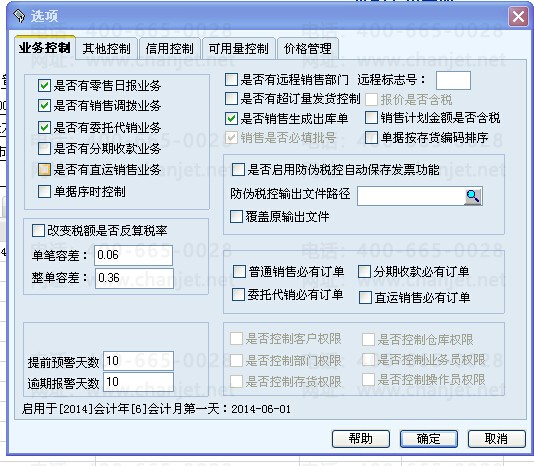This screenshot has width=534, height=466.
Task: Uncheck 是否有零售日报业务 checkbox
Action: (44, 86)
